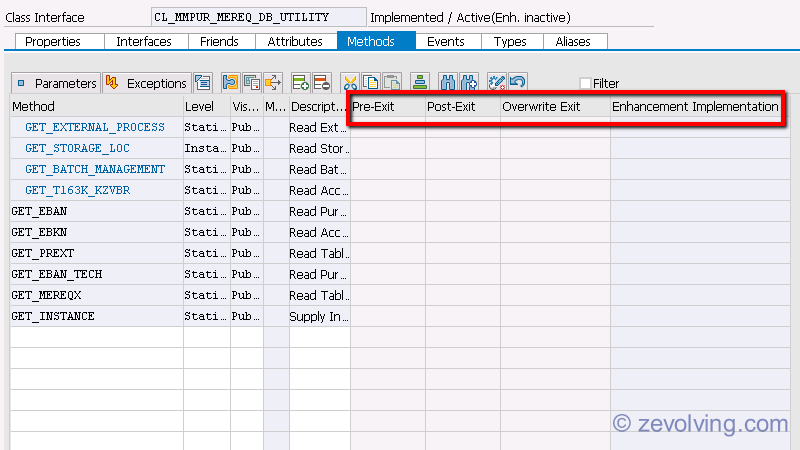Select method GET_EXTERNAL_PROCESS
800x450 pixels.
(x=95, y=127)
